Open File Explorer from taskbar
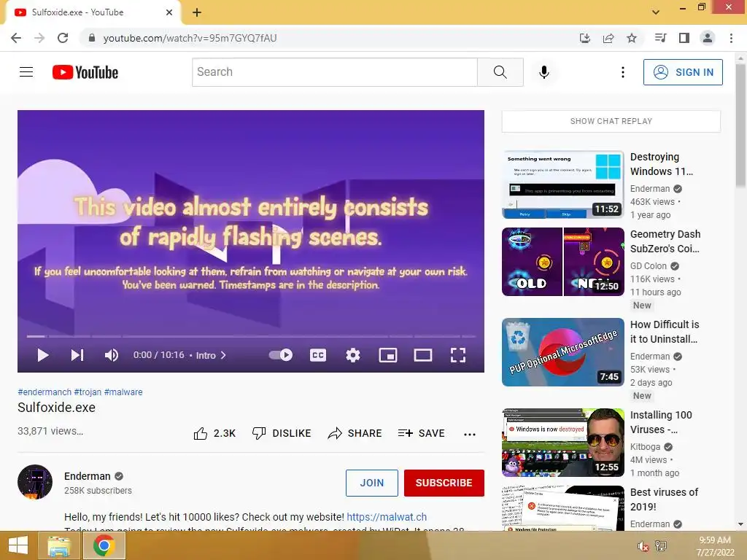The height and width of the screenshot is (560, 747). pyautogui.click(x=60, y=545)
